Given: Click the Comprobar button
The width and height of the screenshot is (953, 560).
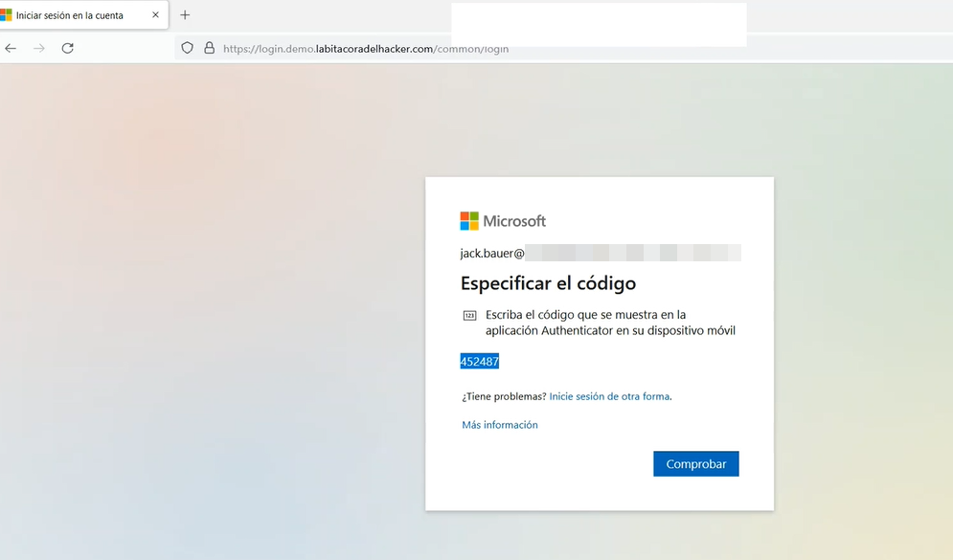Looking at the screenshot, I should click(696, 463).
